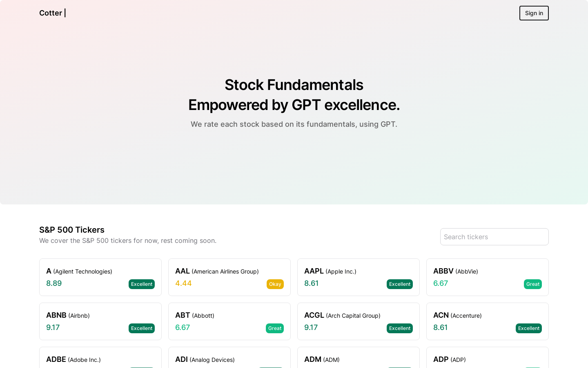This screenshot has width=588, height=368.
Task: Open the ABBV AbbVie ticker card
Action: click(487, 277)
